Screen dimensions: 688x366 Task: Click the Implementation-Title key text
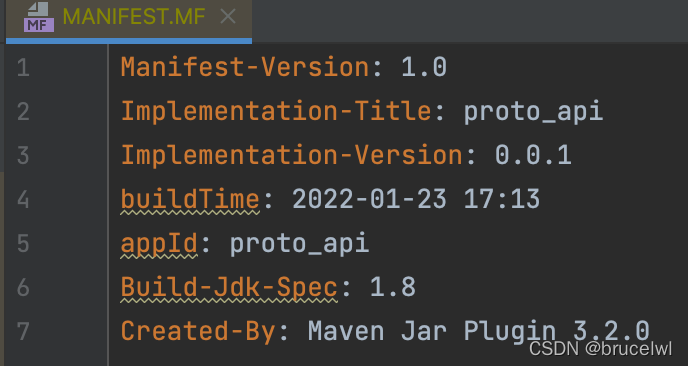click(x=276, y=111)
